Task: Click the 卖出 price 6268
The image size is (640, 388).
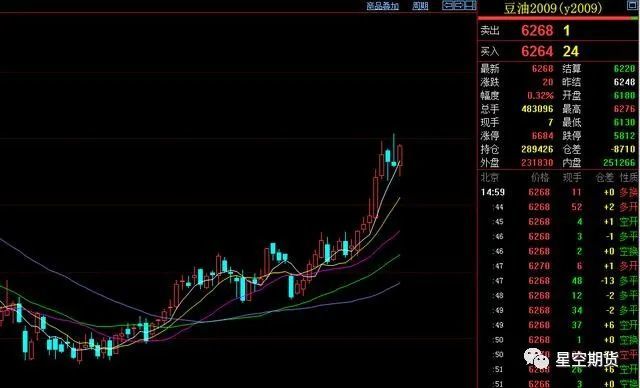Action: [x=537, y=31]
